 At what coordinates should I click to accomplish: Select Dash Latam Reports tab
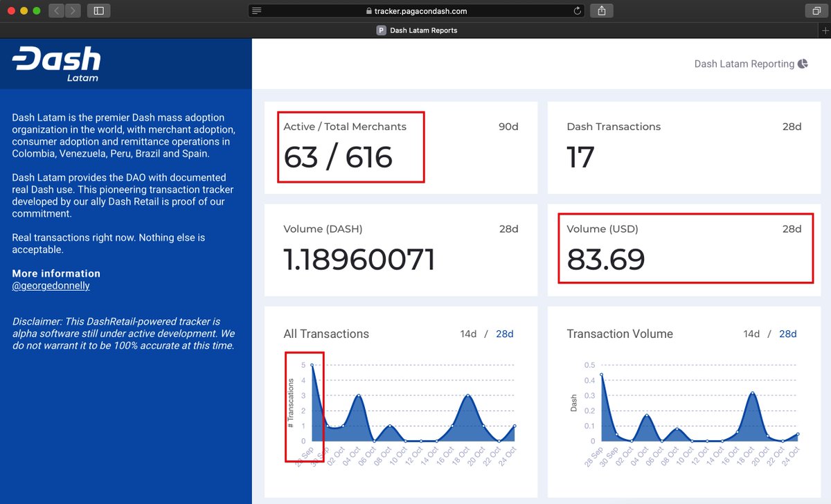[x=415, y=30]
